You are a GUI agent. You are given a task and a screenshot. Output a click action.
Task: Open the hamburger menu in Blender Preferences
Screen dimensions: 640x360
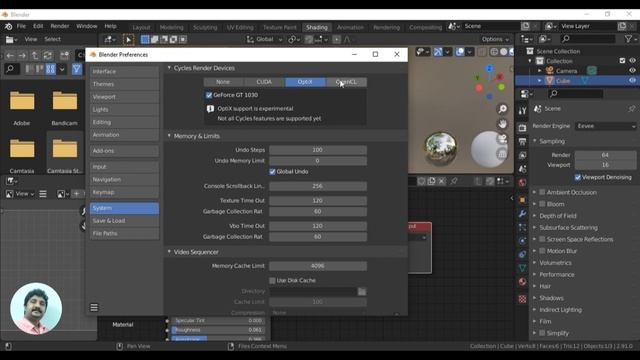click(94, 307)
